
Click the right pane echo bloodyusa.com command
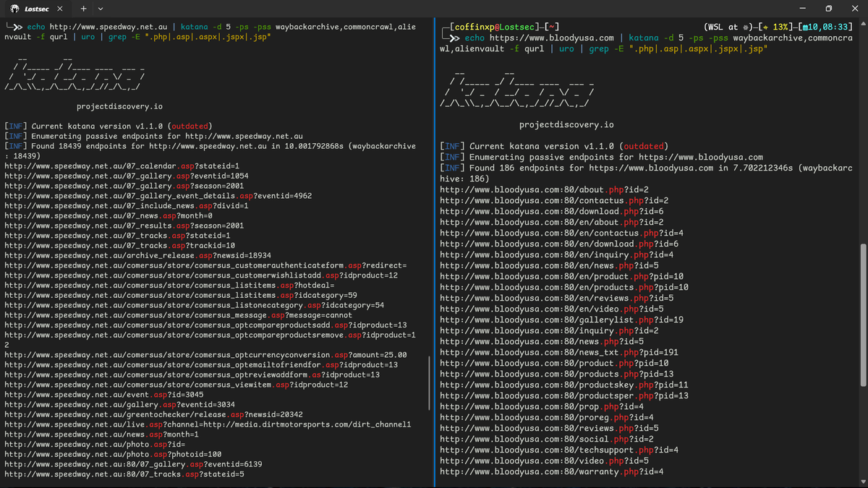click(x=647, y=43)
